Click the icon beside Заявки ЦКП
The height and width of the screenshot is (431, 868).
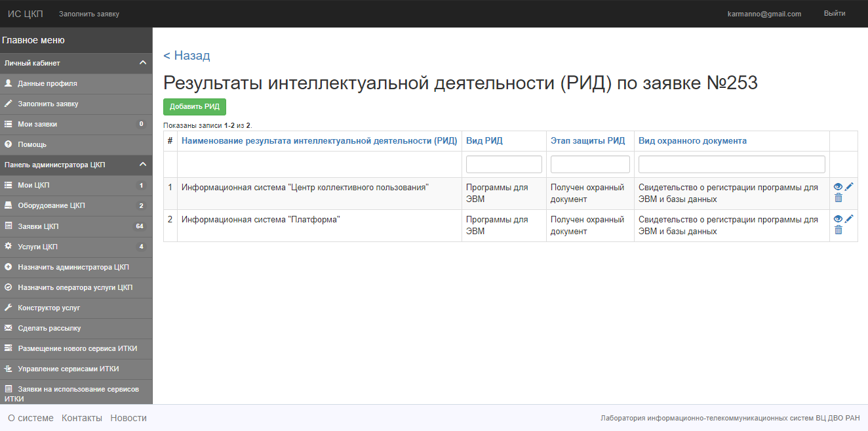click(x=9, y=226)
